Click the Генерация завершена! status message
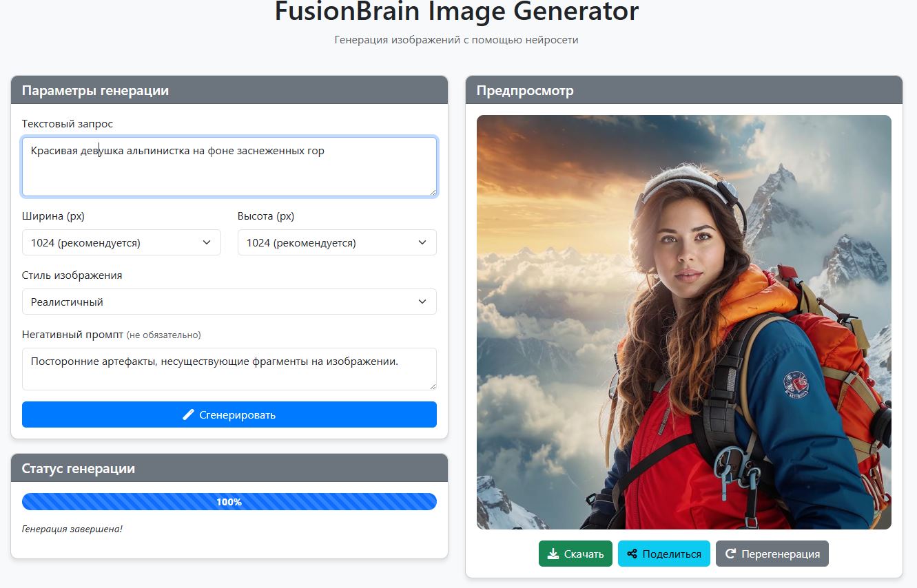The image size is (917, 588). pyautogui.click(x=72, y=529)
